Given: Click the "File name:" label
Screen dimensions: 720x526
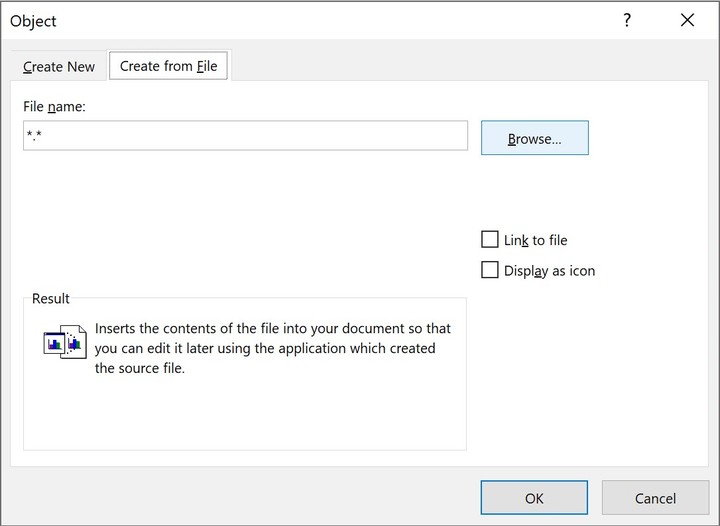Looking at the screenshot, I should coord(55,106).
